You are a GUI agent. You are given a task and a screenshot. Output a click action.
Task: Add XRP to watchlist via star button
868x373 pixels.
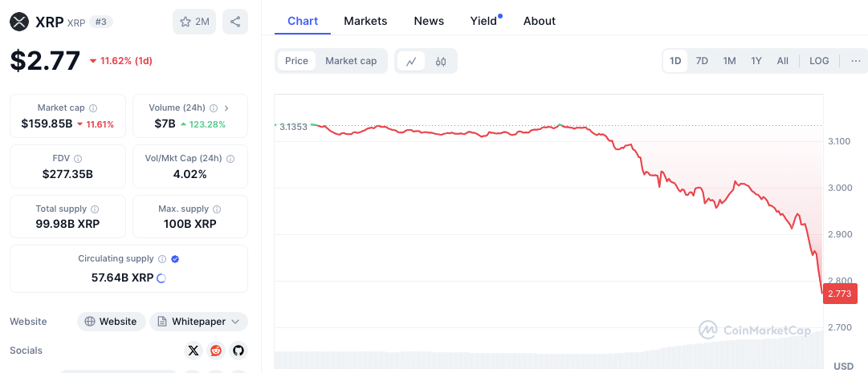coord(194,22)
